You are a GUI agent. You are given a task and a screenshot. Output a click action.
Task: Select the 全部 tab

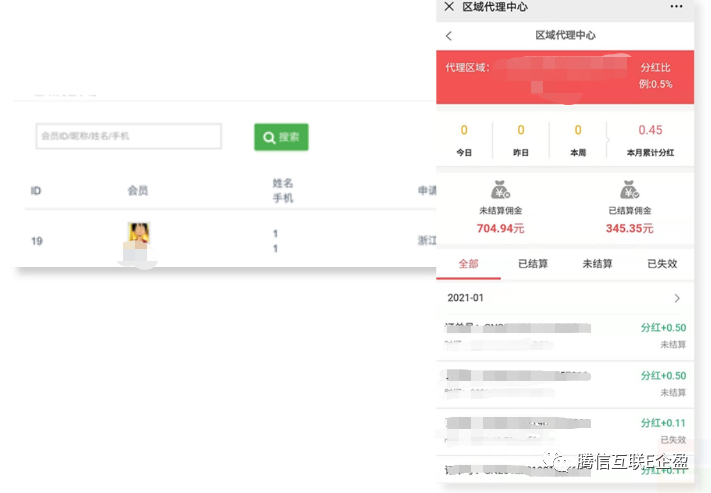point(468,264)
